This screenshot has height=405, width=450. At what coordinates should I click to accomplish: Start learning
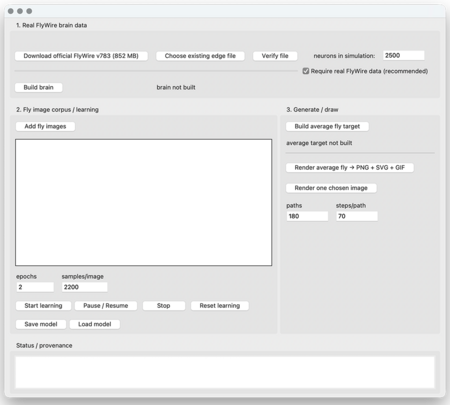click(x=43, y=306)
